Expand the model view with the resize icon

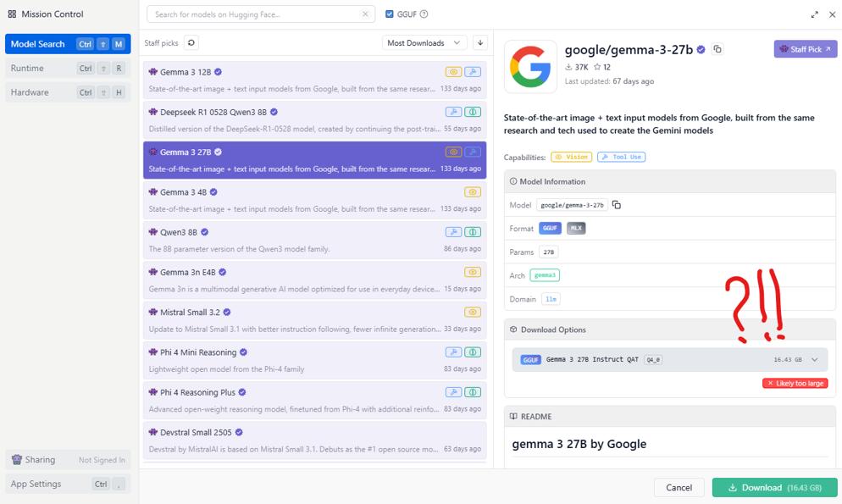(815, 14)
